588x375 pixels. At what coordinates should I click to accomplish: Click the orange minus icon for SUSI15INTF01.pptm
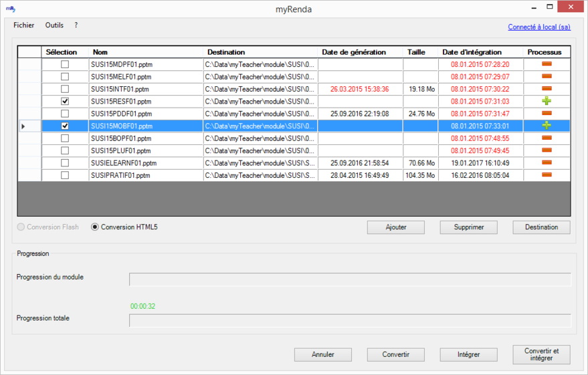click(546, 89)
